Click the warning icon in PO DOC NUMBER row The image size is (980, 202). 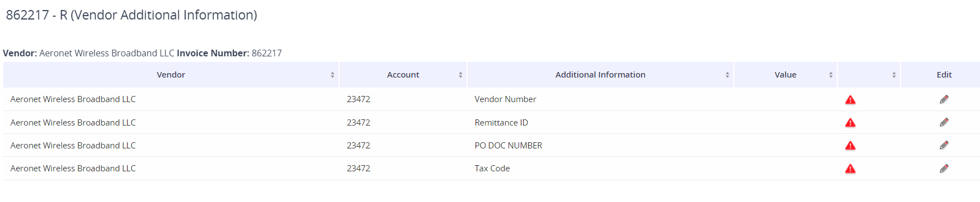click(x=850, y=146)
